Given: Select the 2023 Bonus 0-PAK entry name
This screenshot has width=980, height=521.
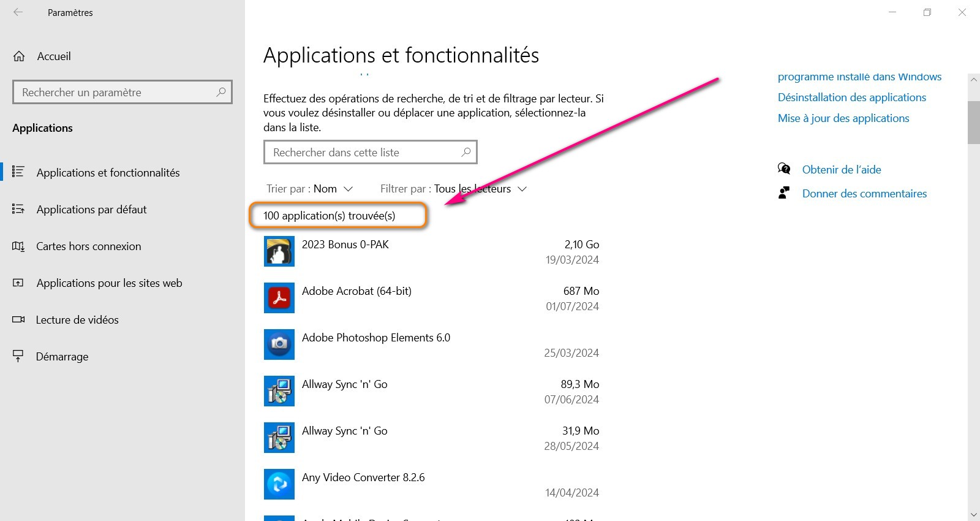Looking at the screenshot, I should (x=345, y=245).
